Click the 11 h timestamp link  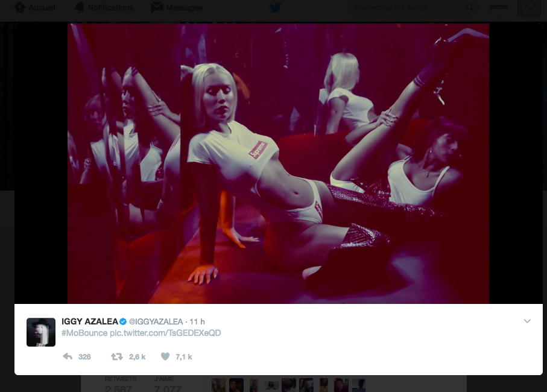pyautogui.click(x=197, y=321)
